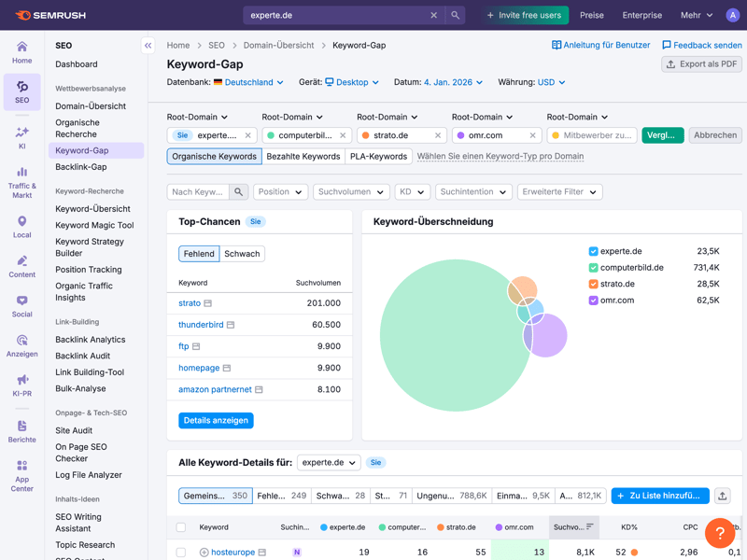
Task: Open the Währung USD dropdown
Action: [x=551, y=82]
